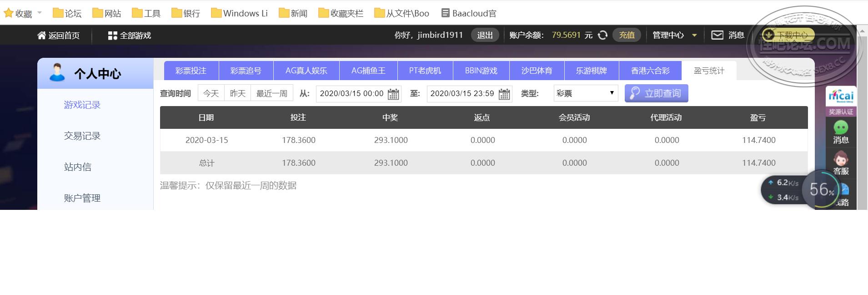Open calendar picker for end date

tap(504, 94)
